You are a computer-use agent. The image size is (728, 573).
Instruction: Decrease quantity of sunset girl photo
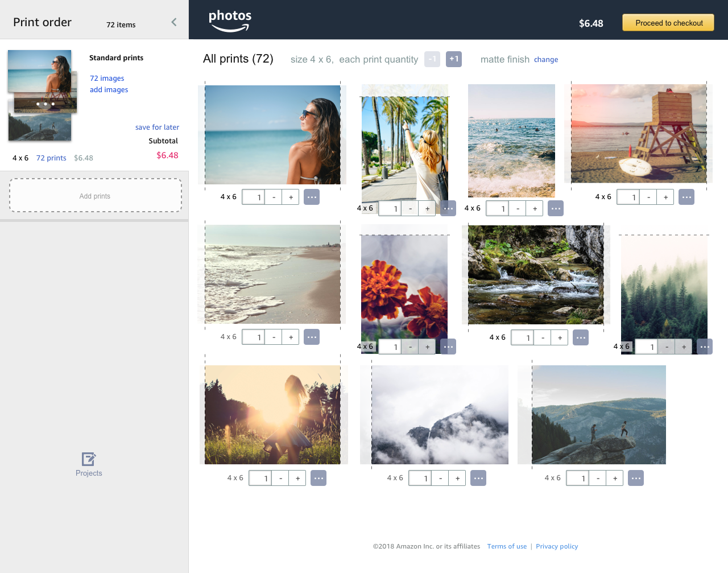coord(280,479)
